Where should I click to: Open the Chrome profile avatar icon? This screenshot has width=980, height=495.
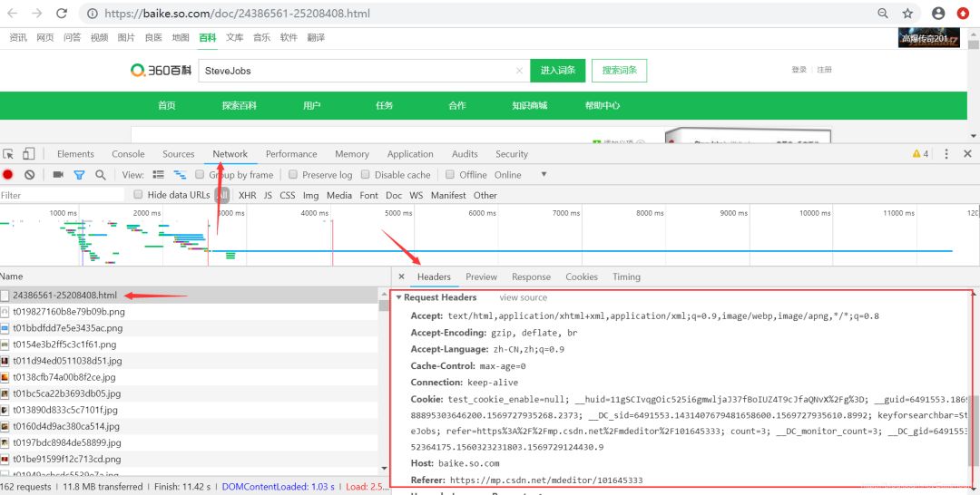coord(938,13)
